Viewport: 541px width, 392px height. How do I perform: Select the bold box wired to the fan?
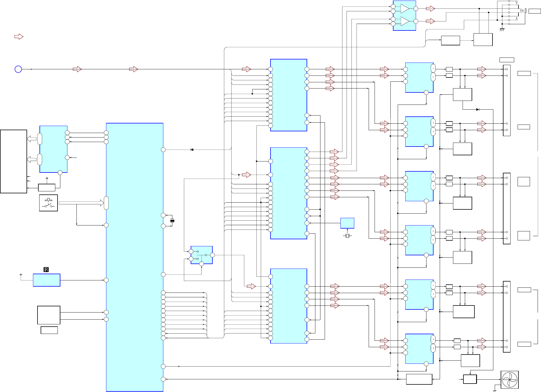(470, 379)
